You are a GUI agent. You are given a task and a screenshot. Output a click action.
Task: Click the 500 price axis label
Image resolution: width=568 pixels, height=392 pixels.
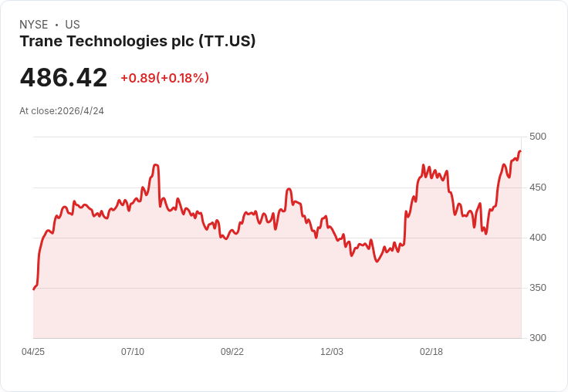pyautogui.click(x=538, y=137)
